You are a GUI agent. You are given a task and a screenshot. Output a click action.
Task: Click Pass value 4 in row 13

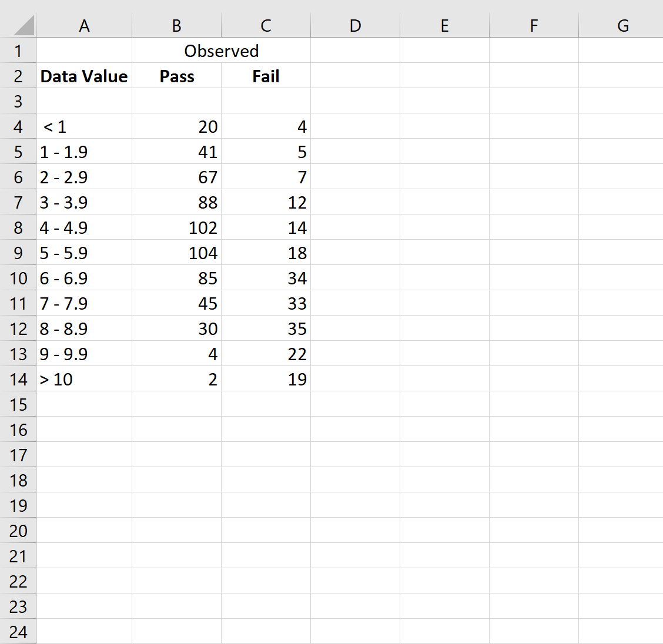[177, 354]
